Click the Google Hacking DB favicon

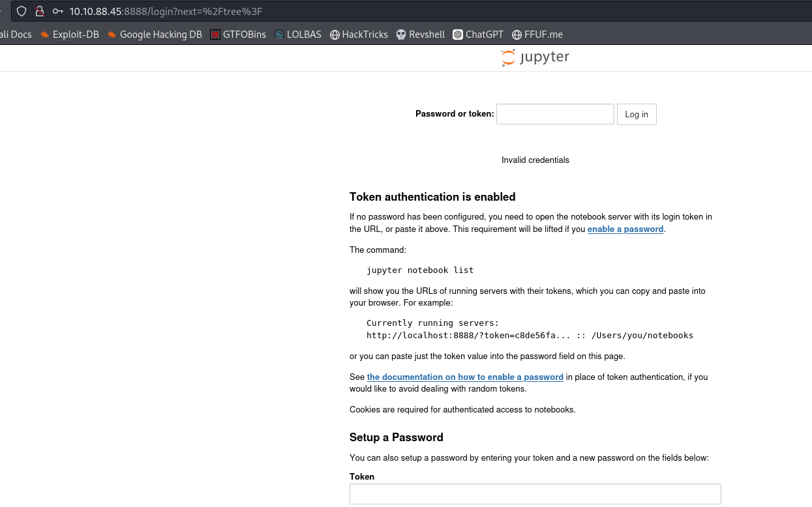coord(112,35)
